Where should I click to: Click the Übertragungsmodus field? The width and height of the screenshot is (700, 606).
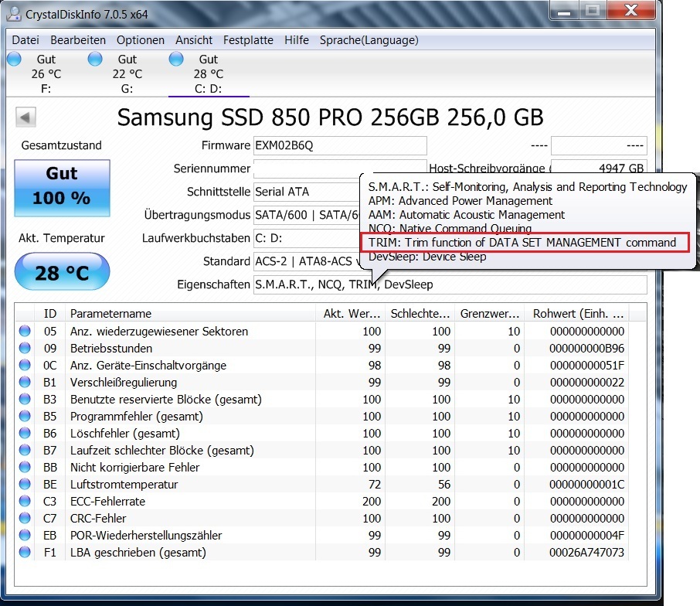(308, 215)
